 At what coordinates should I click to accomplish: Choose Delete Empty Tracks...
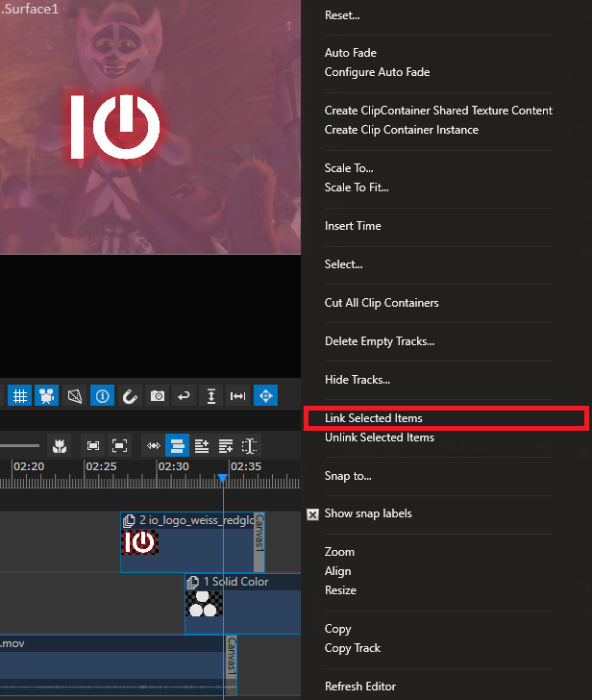point(380,341)
